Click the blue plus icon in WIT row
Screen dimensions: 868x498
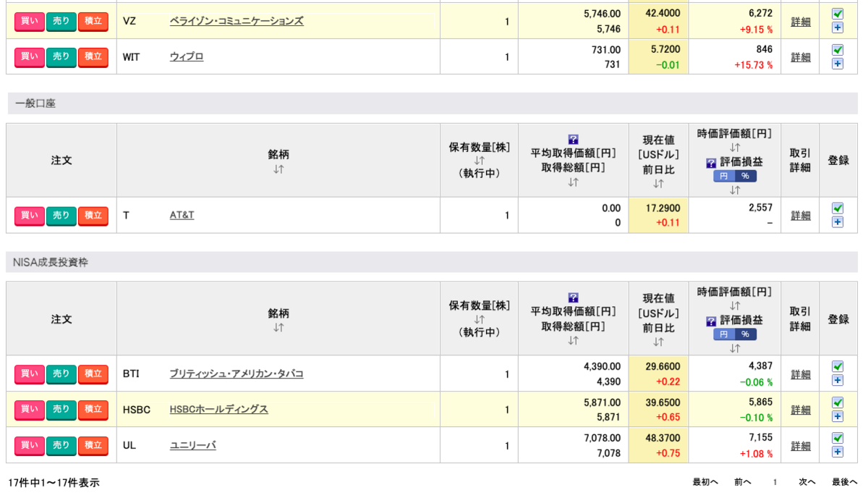pos(838,63)
